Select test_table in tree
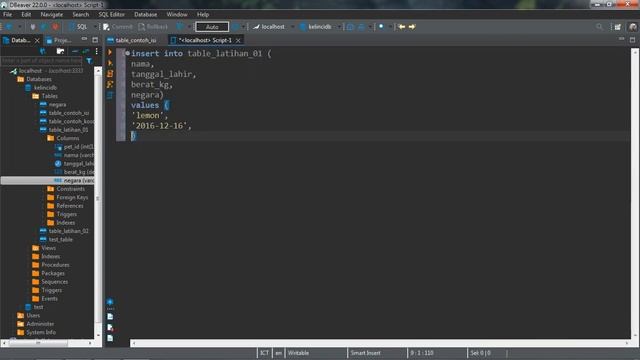The width and height of the screenshot is (640, 360). [56, 240]
